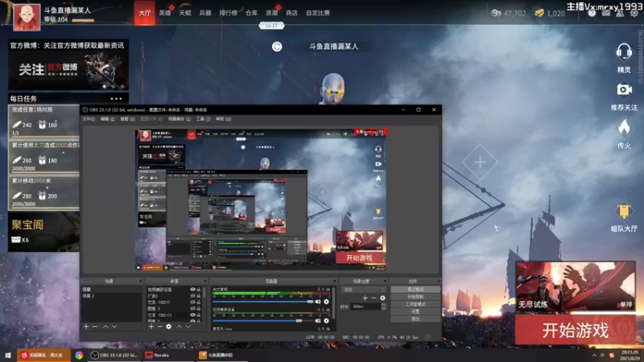Open the 组队大厅 team lobby icon
Screen dimensions: 644x362
click(x=624, y=212)
